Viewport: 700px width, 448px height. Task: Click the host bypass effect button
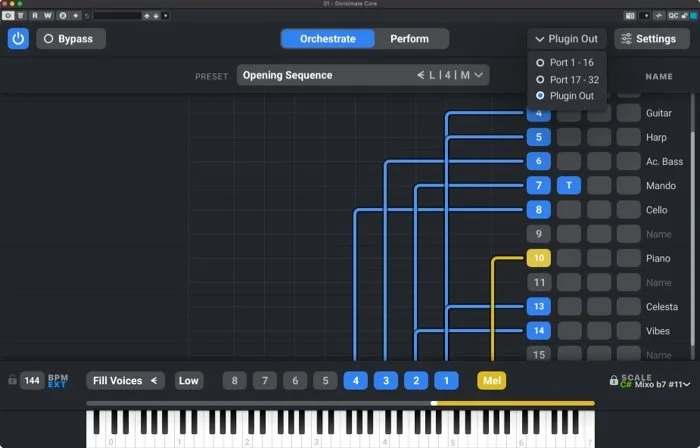[21, 16]
